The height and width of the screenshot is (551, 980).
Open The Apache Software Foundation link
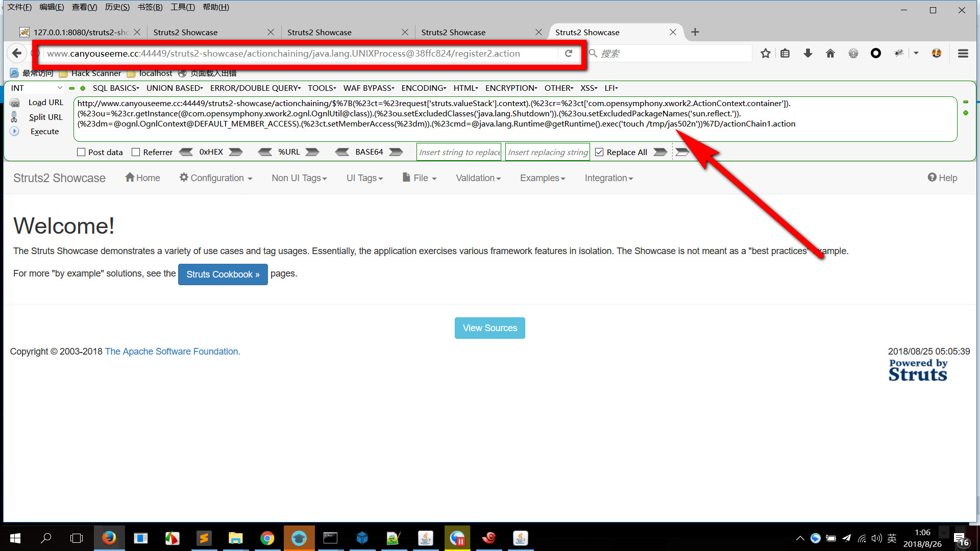point(172,352)
